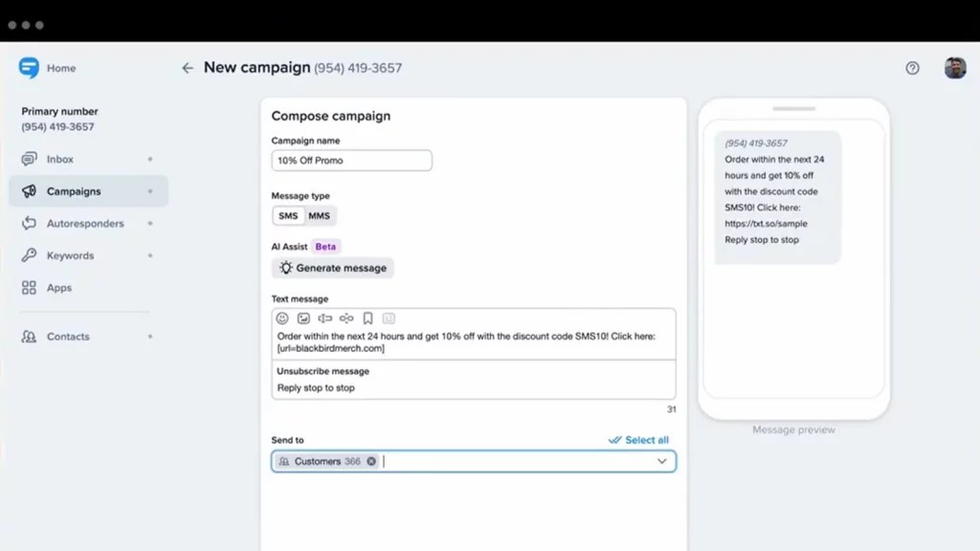Click the lightbulb icon on Generate message

tap(285, 268)
